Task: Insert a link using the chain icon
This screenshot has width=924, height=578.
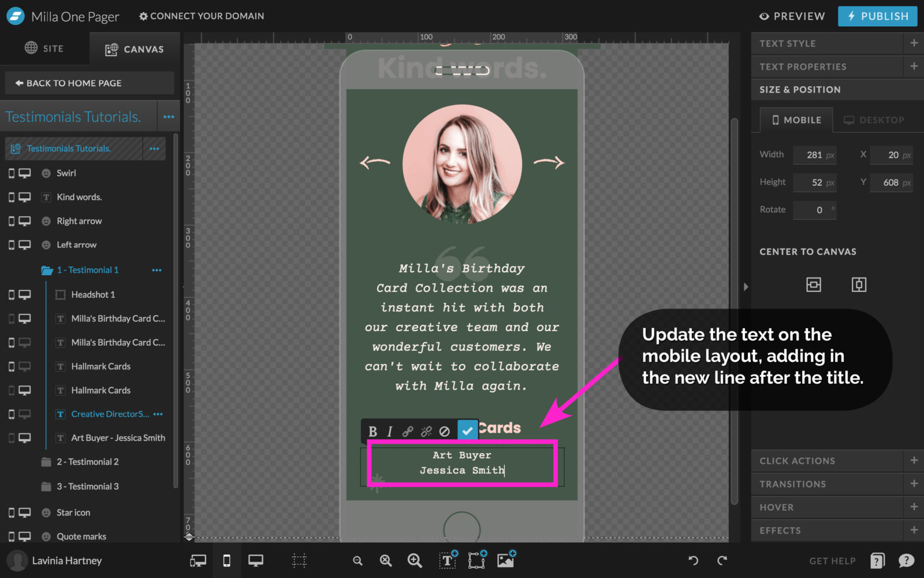Action: pyautogui.click(x=408, y=430)
